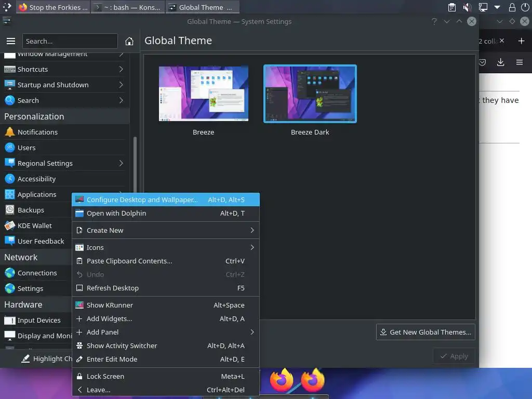This screenshot has width=532, height=399.
Task: Click the Accessibility icon
Action: pos(9,179)
